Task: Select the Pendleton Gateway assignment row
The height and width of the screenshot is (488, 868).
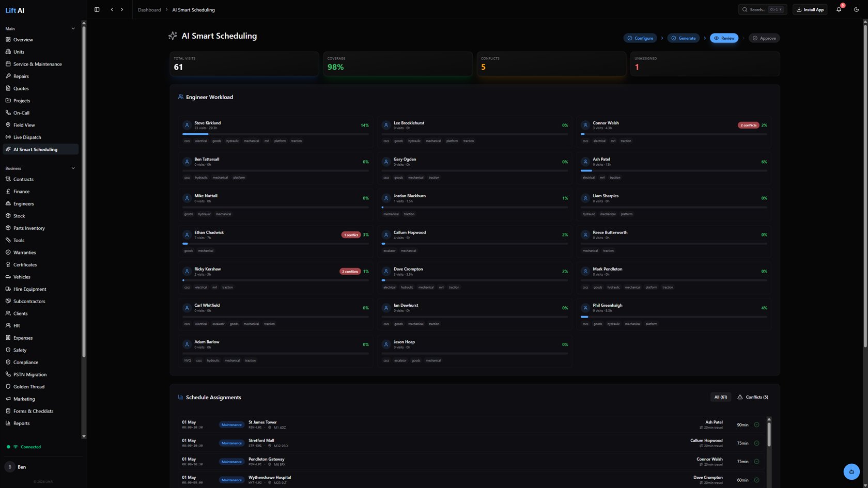Action: click(471, 462)
